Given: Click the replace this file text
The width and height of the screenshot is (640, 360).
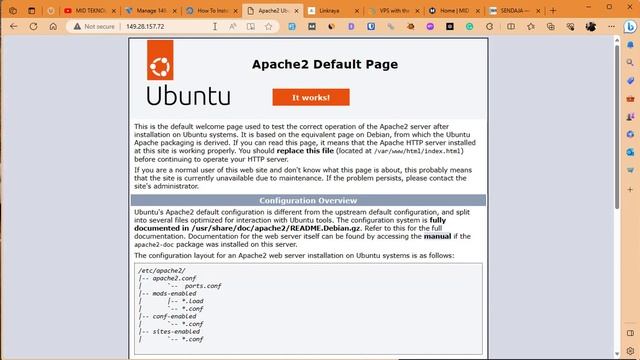Looking at the screenshot, I should coord(305,151).
